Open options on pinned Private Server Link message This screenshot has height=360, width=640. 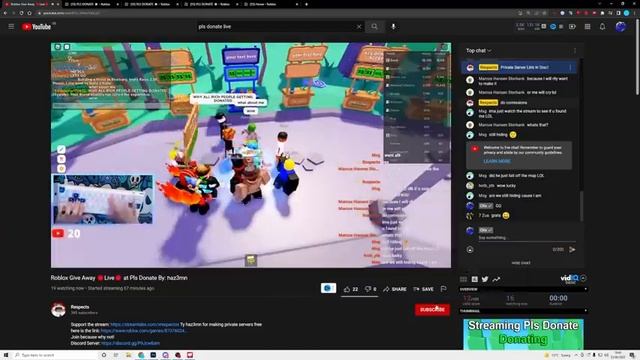[570, 67]
